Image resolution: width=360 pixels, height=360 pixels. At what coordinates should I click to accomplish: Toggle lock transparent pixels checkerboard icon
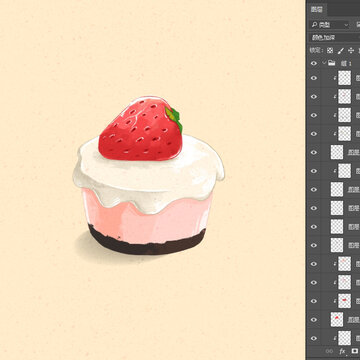(330, 51)
